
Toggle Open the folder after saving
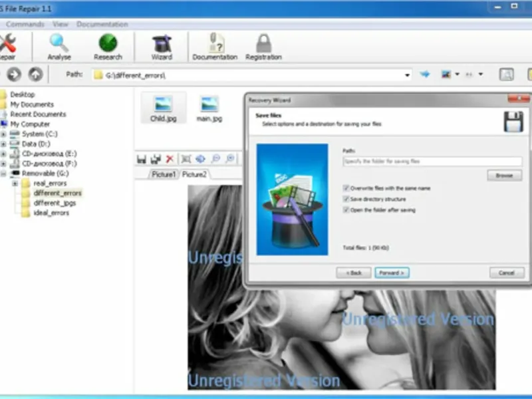[x=346, y=210]
